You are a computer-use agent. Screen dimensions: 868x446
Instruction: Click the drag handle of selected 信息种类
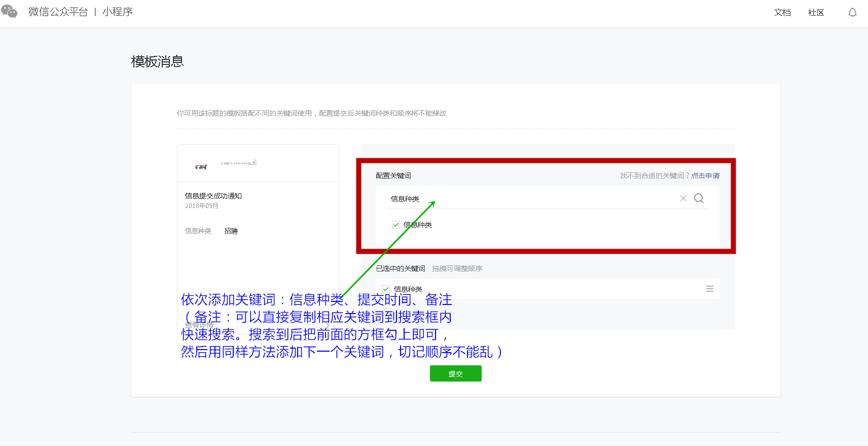tap(710, 289)
